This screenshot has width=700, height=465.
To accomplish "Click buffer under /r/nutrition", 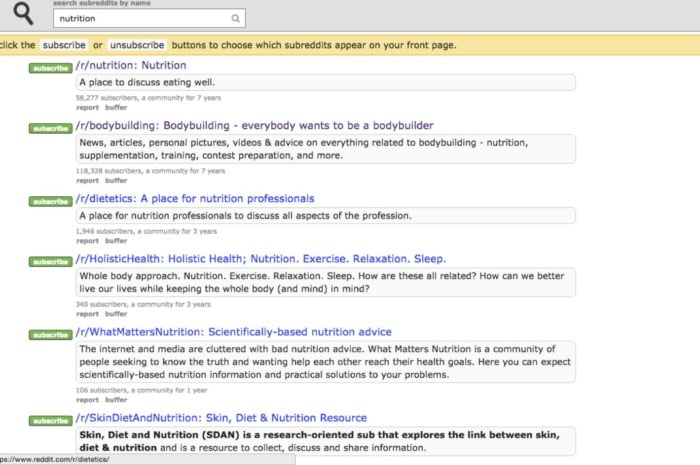I will tap(116, 108).
